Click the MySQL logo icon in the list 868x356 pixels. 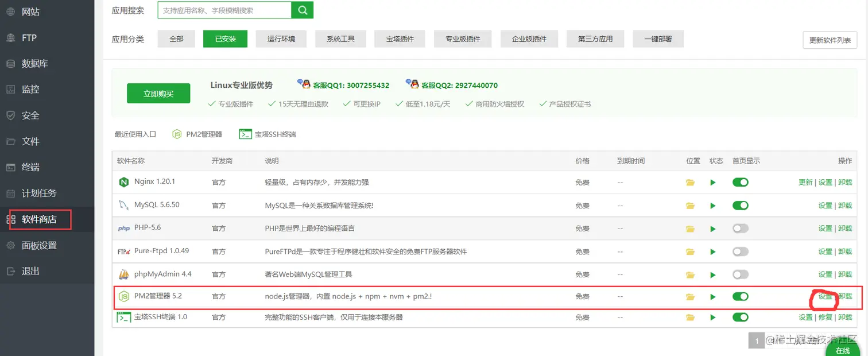click(123, 205)
